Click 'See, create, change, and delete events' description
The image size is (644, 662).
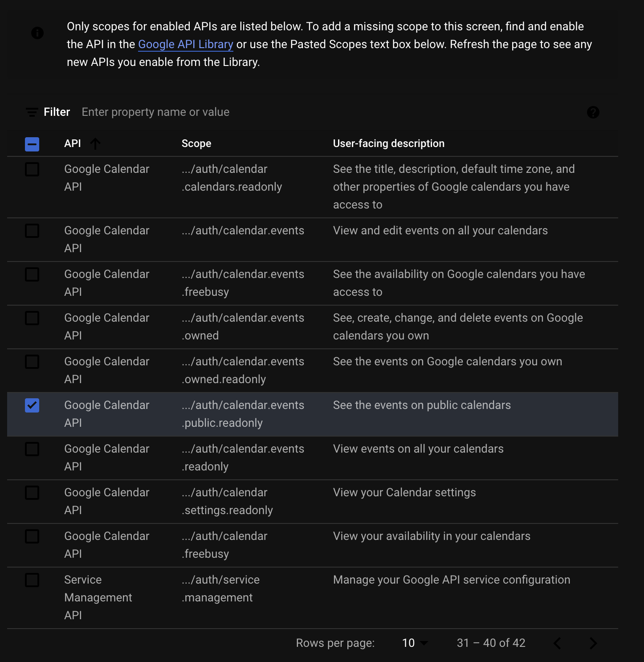(x=458, y=327)
